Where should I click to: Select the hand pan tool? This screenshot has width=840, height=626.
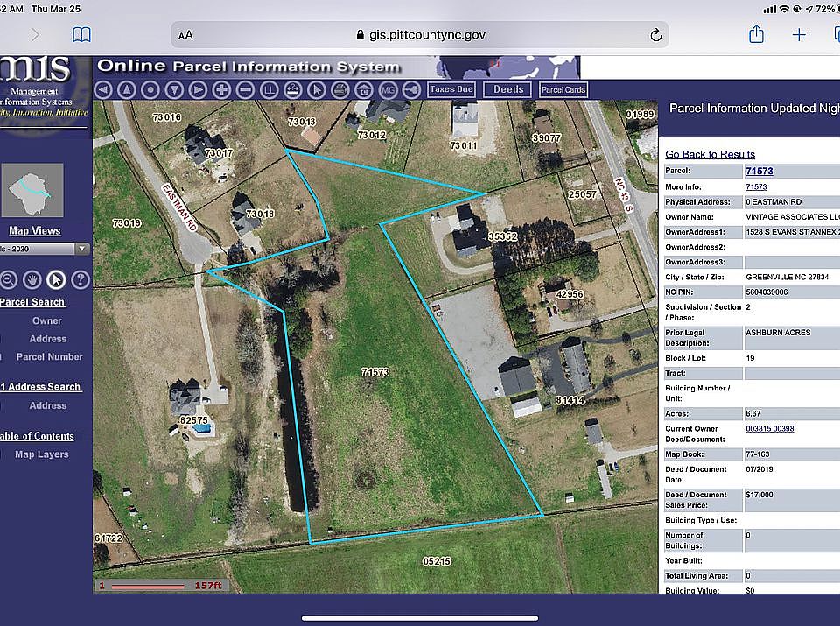click(32, 280)
